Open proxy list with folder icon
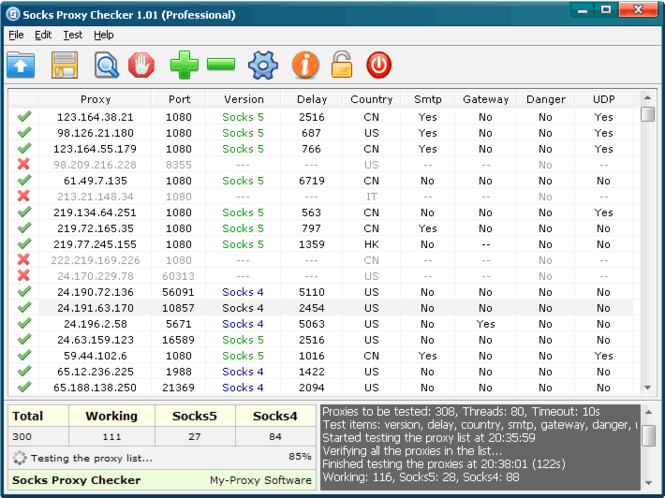 tap(21, 65)
